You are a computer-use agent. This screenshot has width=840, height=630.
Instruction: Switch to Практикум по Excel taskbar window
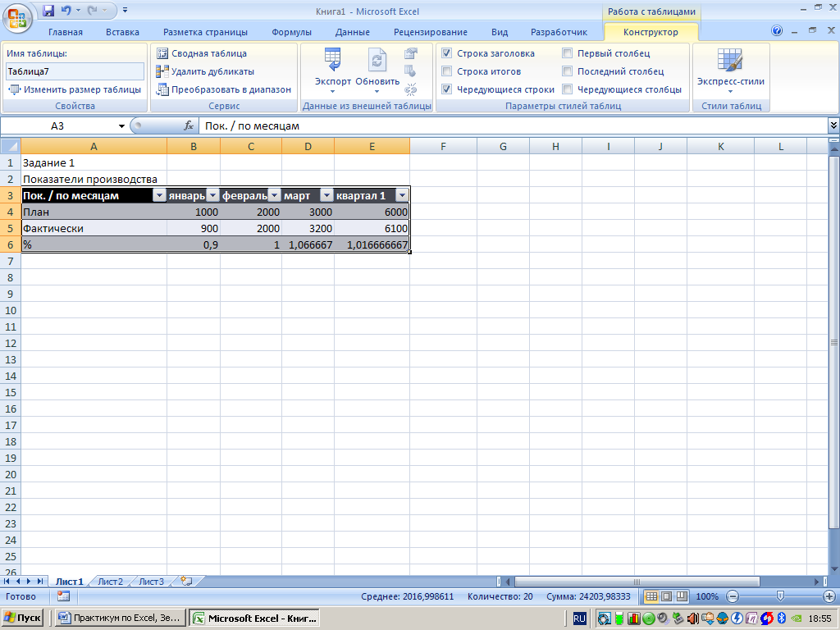pos(120,619)
